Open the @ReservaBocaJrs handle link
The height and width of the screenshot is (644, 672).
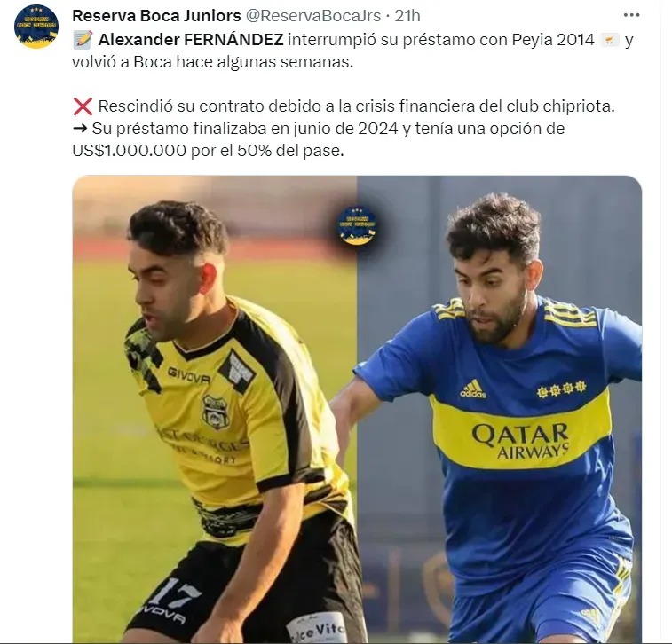point(312,16)
